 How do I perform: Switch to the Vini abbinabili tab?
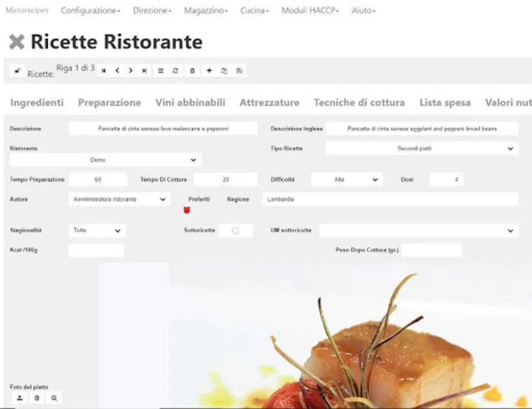coord(191,102)
